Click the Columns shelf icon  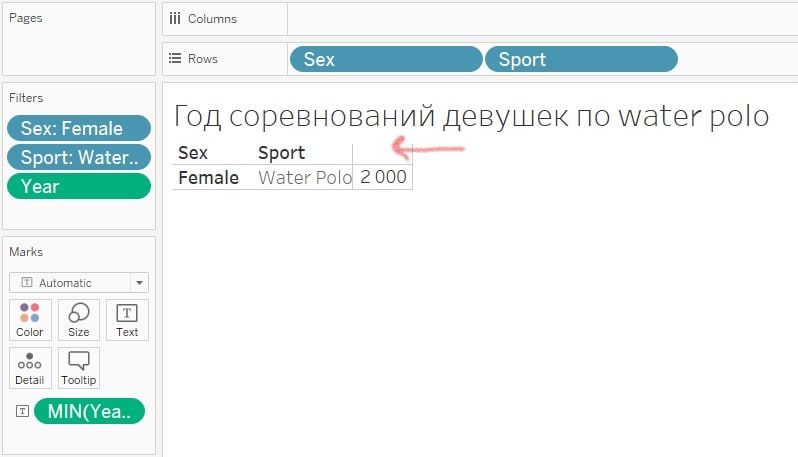[175, 19]
